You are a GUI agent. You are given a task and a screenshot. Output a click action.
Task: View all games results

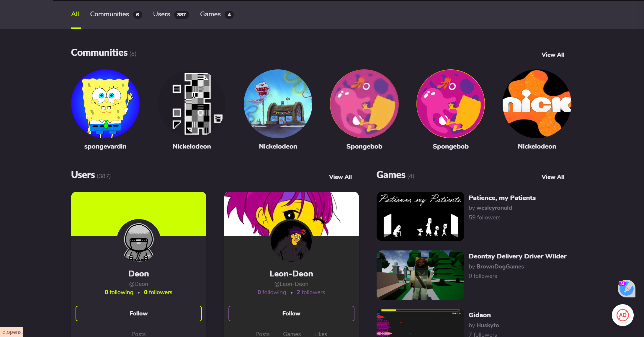[x=553, y=177]
